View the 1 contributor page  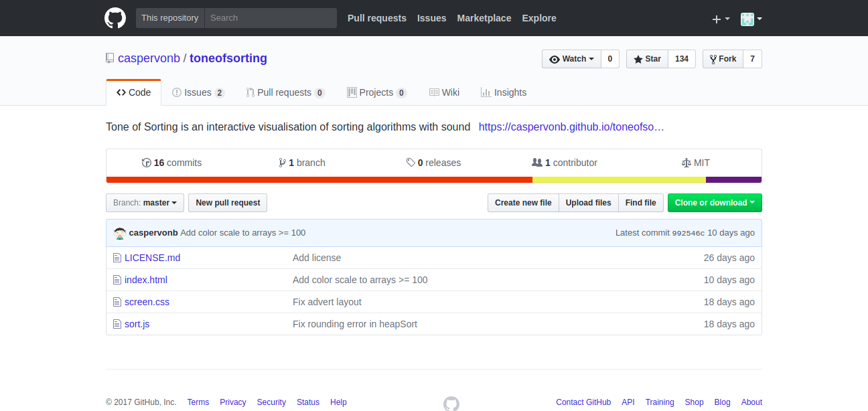(x=565, y=163)
